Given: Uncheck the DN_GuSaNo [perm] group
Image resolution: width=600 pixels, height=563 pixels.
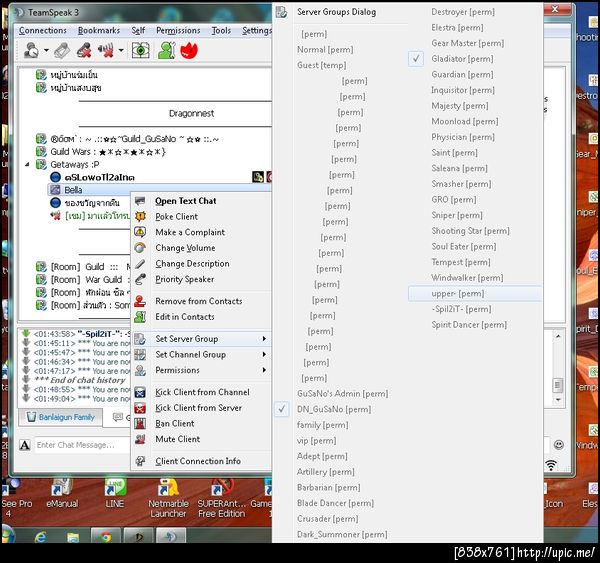Looking at the screenshot, I should click(334, 410).
